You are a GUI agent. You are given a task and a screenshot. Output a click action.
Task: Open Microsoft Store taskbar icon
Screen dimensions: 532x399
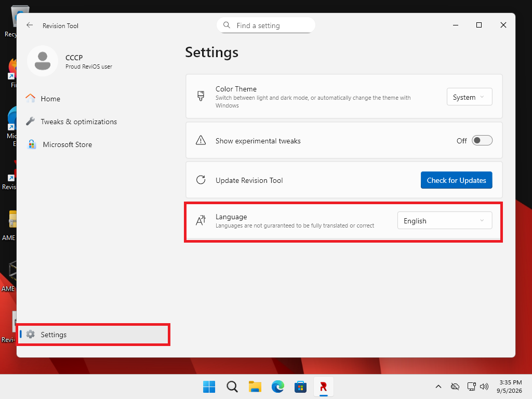[x=300, y=387]
